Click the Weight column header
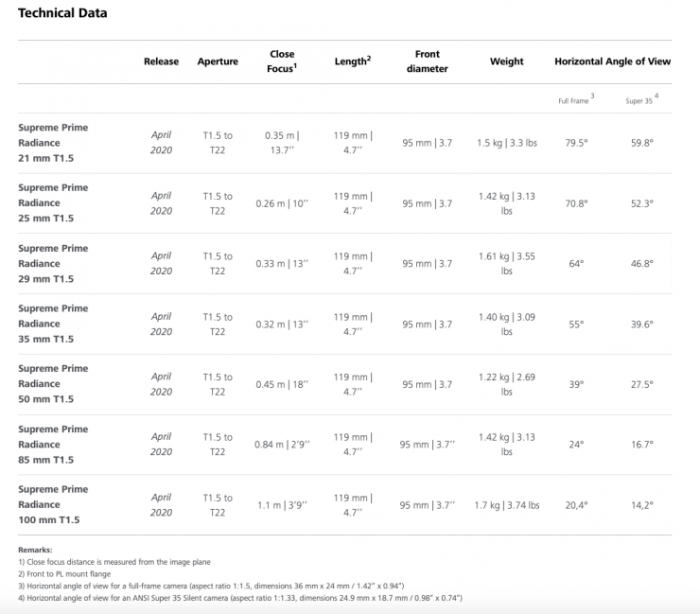Viewport: 700px width, 614px height. click(506, 61)
